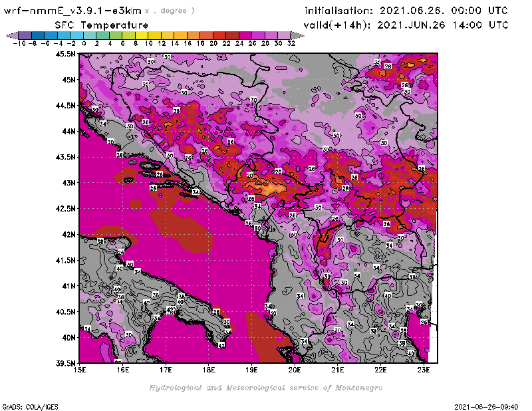Click the 41.5N latitude label

pyautogui.click(x=65, y=260)
